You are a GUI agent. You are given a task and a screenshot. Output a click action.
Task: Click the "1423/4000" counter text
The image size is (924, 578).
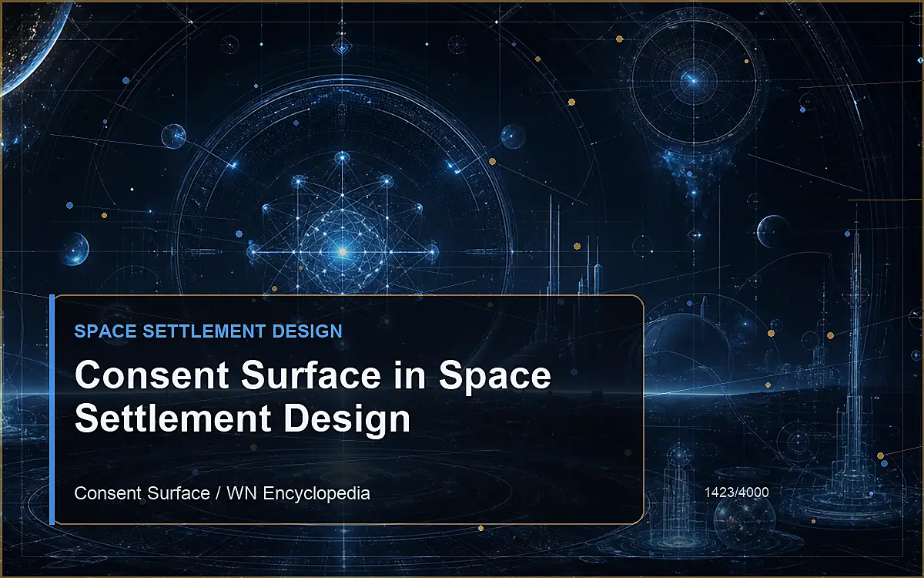(736, 492)
